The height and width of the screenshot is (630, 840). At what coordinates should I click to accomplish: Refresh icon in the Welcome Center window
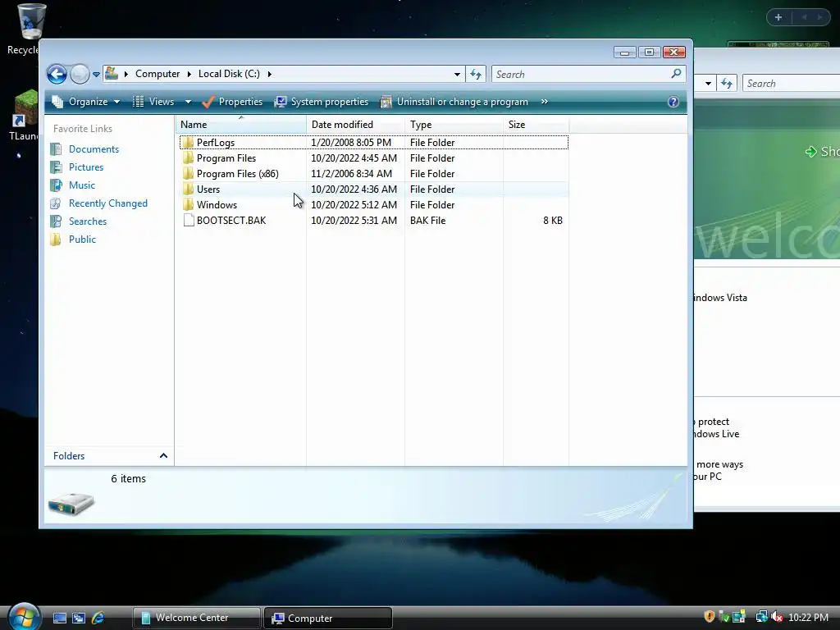[727, 84]
